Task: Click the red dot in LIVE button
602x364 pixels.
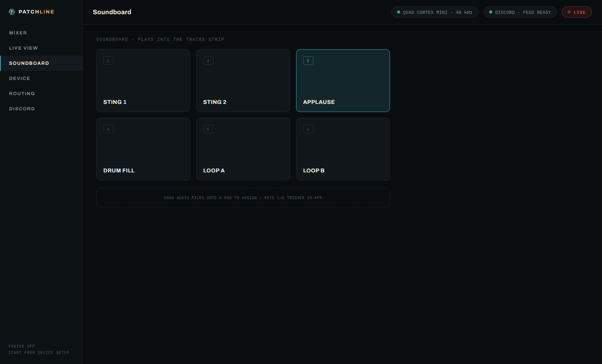Action: [x=569, y=12]
